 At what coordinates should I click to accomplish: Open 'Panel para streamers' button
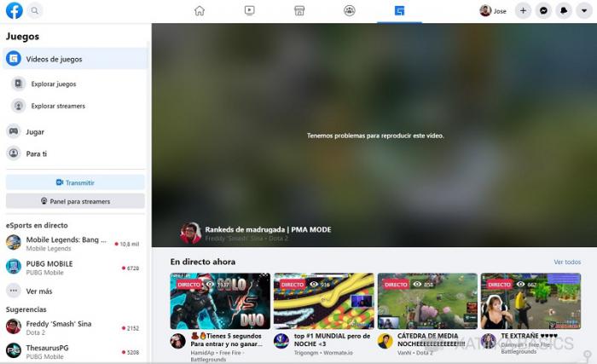(x=75, y=201)
